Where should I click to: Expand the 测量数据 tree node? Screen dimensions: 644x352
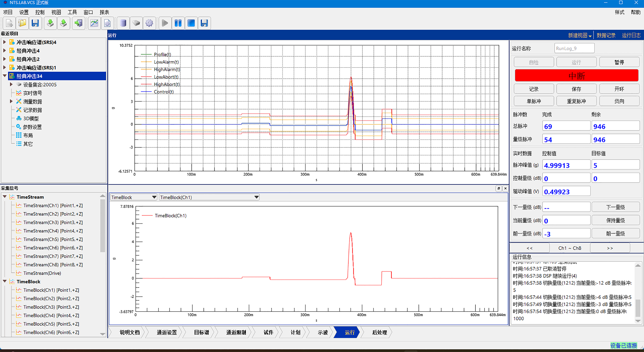pos(11,101)
